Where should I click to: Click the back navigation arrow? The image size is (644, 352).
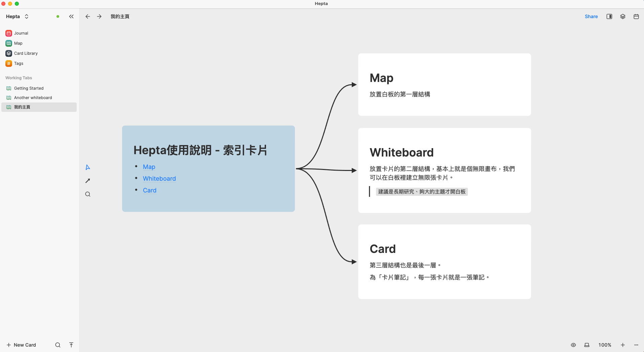coord(87,16)
